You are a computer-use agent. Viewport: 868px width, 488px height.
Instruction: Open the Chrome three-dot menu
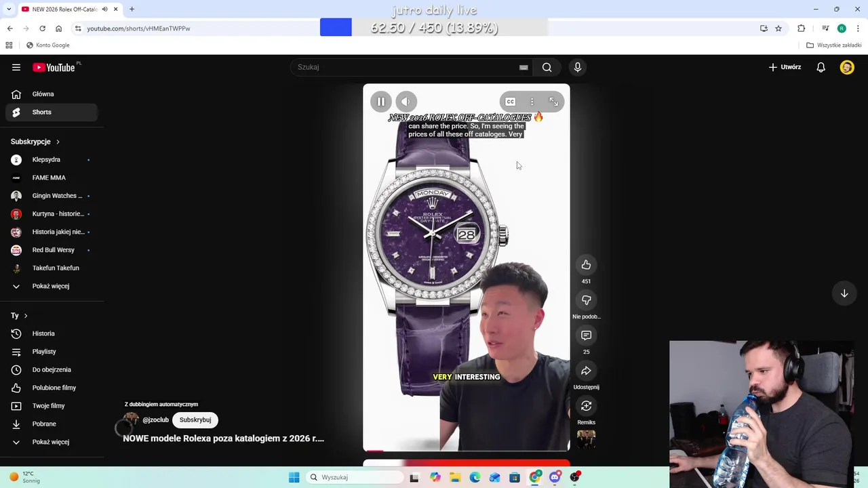coord(858,28)
